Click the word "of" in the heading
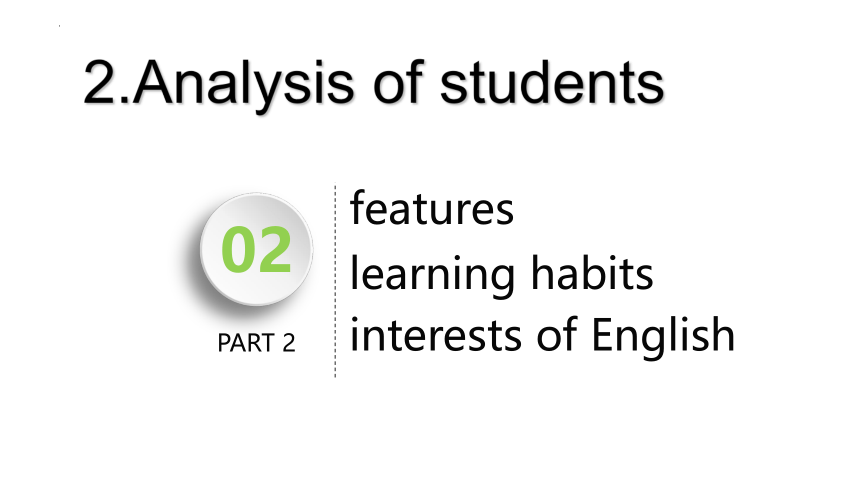860x484 pixels. pos(398,82)
